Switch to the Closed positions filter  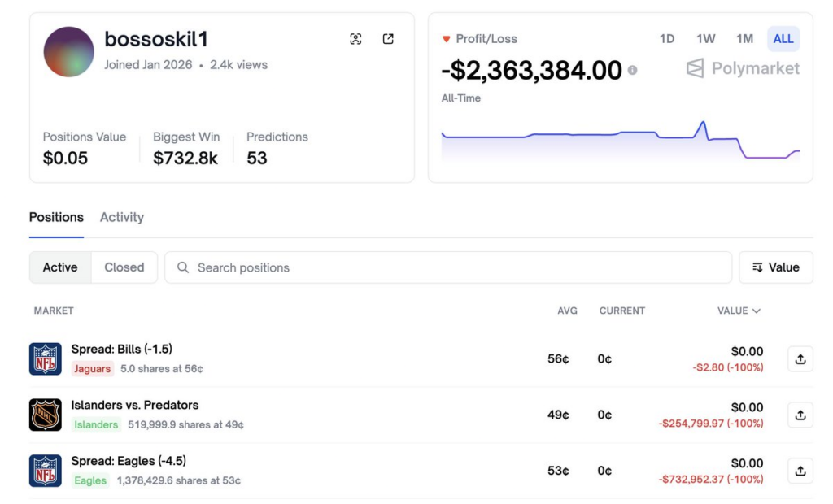[x=124, y=267]
